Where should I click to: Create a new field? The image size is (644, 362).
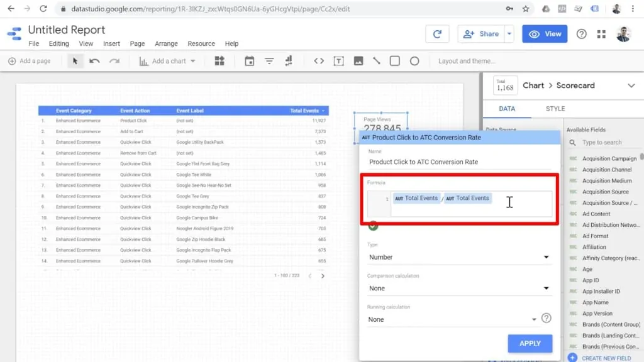click(605, 358)
